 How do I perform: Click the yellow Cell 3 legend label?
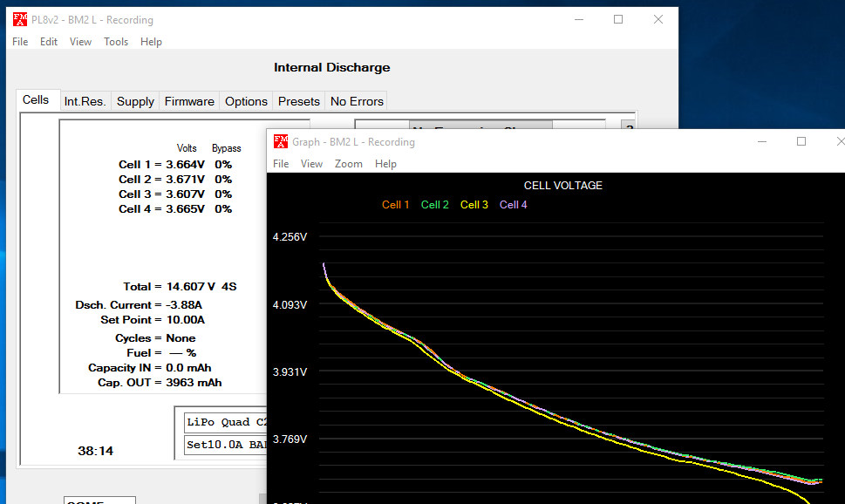[474, 205]
